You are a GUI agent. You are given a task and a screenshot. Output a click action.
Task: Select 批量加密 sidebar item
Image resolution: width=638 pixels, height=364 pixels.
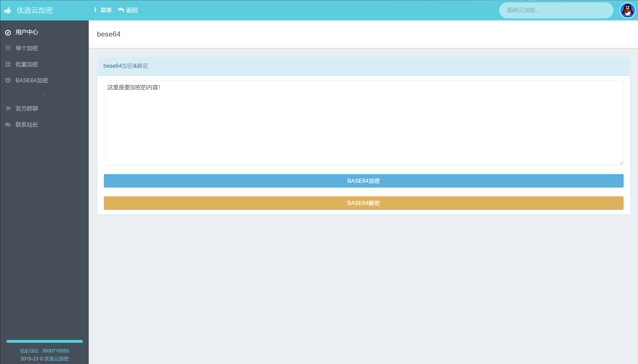pos(27,64)
